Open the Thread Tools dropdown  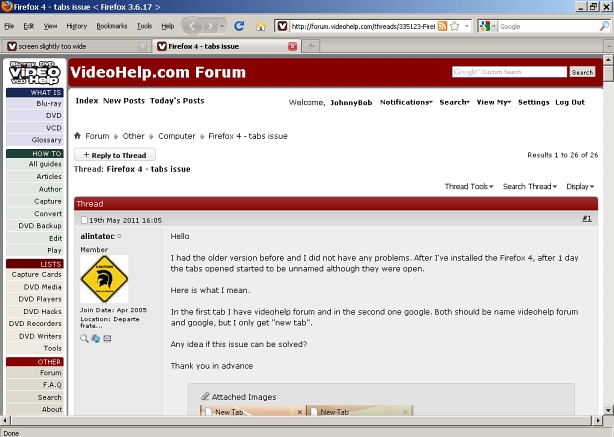click(x=469, y=186)
